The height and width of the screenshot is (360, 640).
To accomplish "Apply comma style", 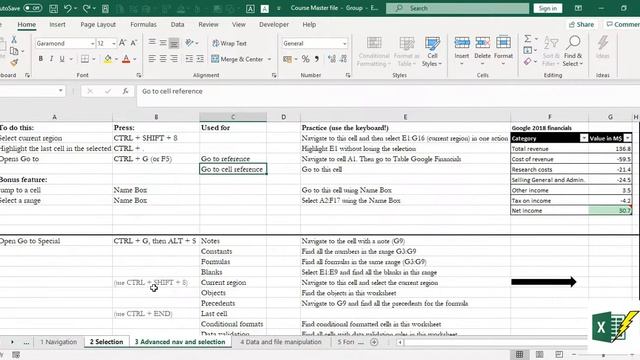I will pyautogui.click(x=316, y=59).
